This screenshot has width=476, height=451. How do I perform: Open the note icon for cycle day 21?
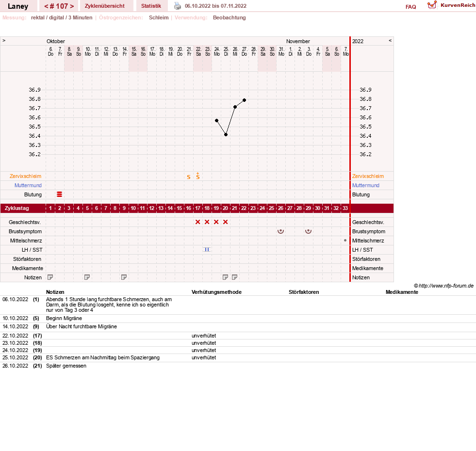pyautogui.click(x=235, y=277)
